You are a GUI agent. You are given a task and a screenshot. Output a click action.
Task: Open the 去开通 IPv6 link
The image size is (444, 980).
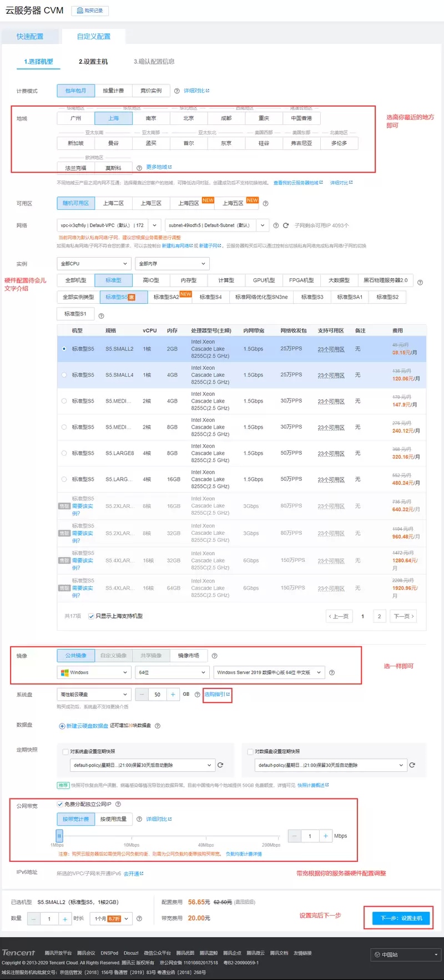coord(133,873)
